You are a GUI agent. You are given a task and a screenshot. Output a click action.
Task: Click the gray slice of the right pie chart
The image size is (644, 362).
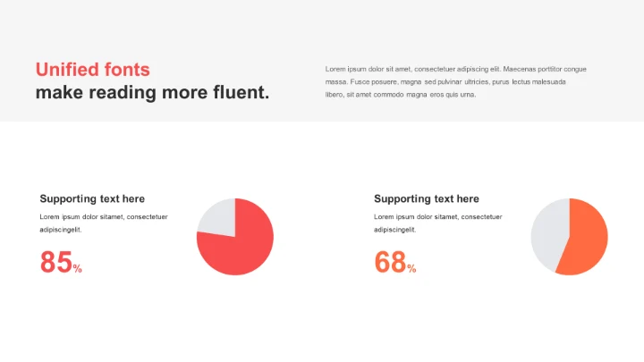(547, 234)
